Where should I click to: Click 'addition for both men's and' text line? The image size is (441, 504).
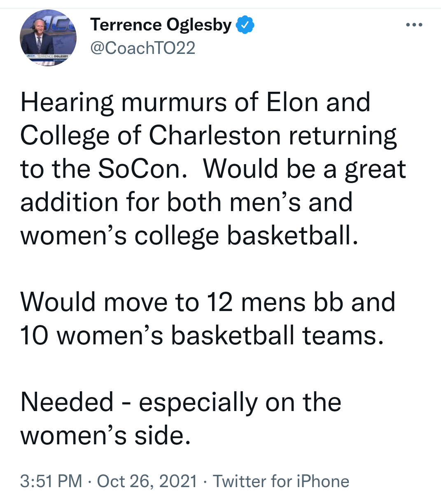(x=187, y=202)
